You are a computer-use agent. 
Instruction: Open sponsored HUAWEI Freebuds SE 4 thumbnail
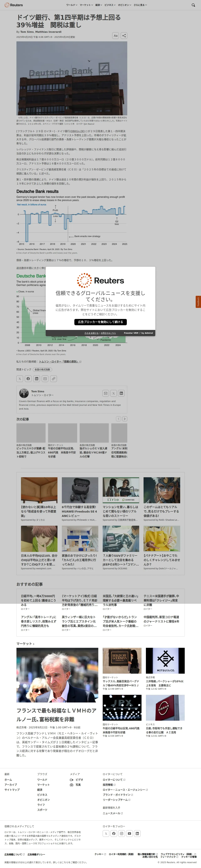[x=80, y=490]
